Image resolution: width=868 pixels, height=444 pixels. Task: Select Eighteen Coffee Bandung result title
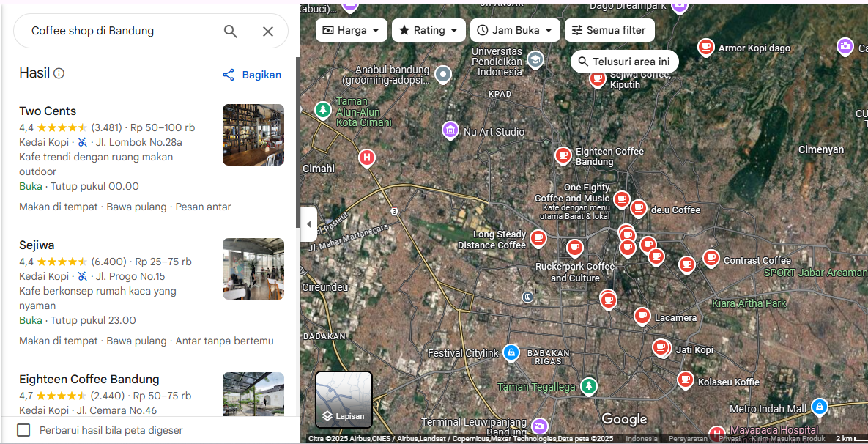click(x=89, y=380)
